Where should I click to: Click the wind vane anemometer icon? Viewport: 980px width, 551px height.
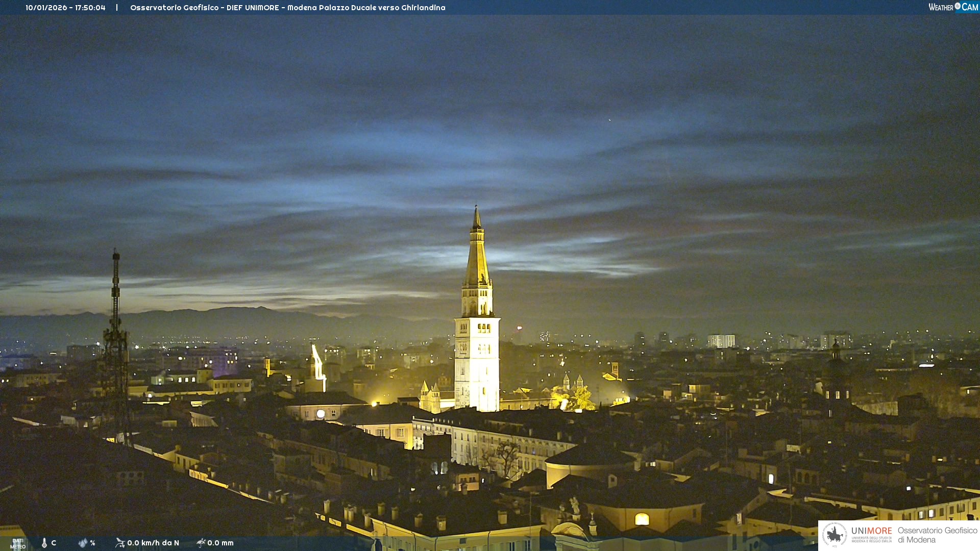coord(120,543)
